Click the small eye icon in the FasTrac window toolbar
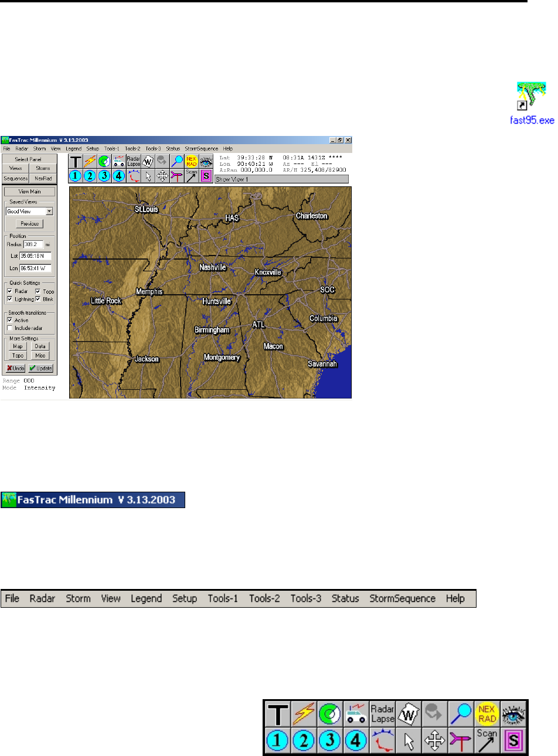 pyautogui.click(x=205, y=162)
